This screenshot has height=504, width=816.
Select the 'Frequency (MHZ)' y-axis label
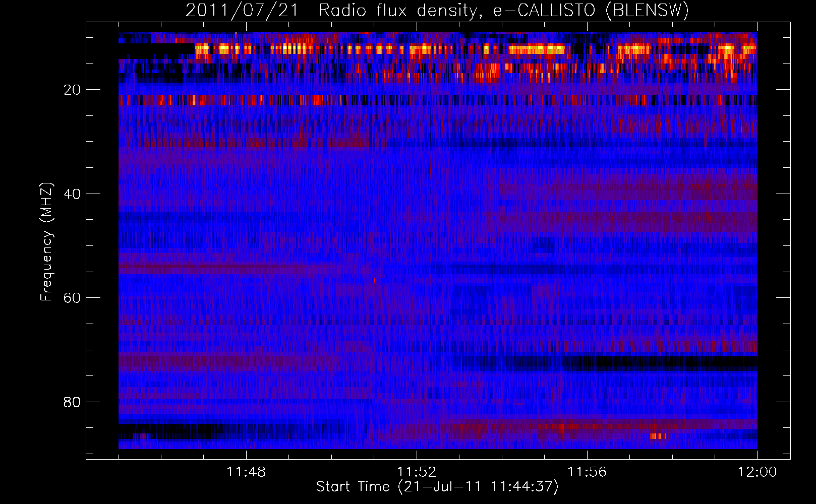click(x=46, y=242)
